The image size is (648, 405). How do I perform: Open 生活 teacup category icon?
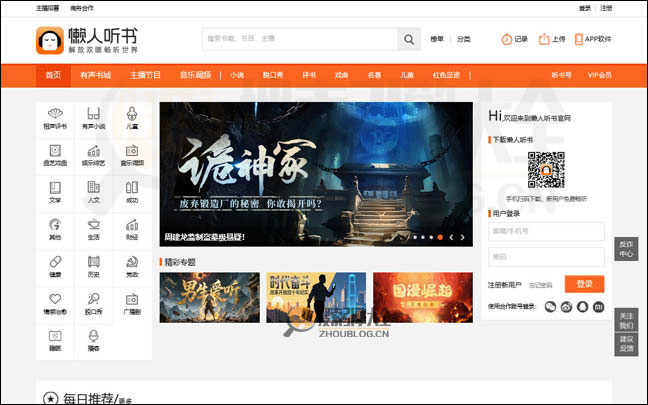click(93, 224)
